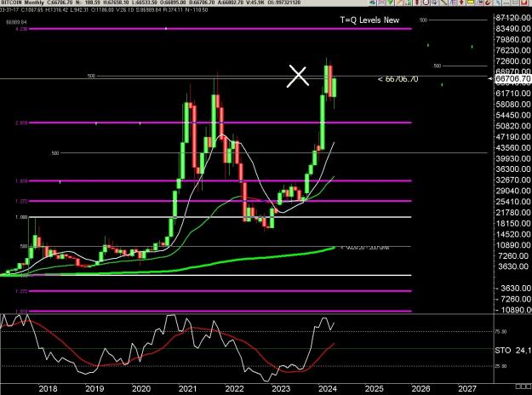This screenshot has width=532, height=395.
Task: Click the 2027 year label on the time axis
Action: 467,388
